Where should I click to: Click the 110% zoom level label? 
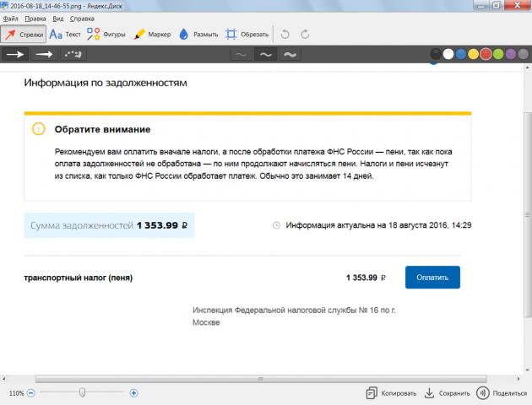coord(16,393)
